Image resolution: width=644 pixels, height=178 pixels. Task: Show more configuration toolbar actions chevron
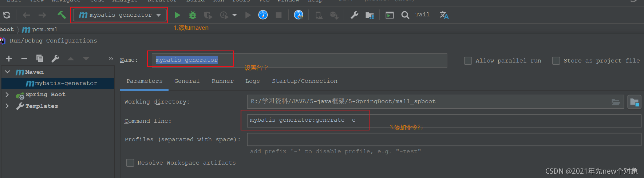(x=111, y=58)
